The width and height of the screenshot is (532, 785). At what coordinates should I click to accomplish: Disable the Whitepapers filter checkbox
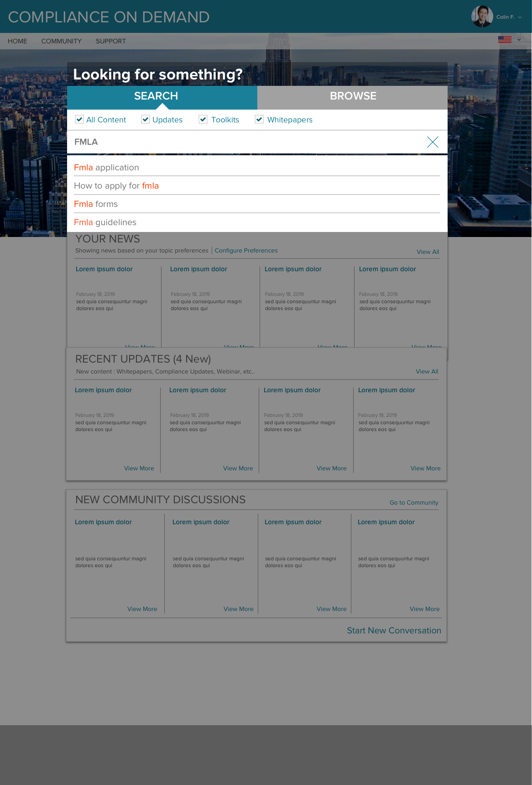pos(259,119)
